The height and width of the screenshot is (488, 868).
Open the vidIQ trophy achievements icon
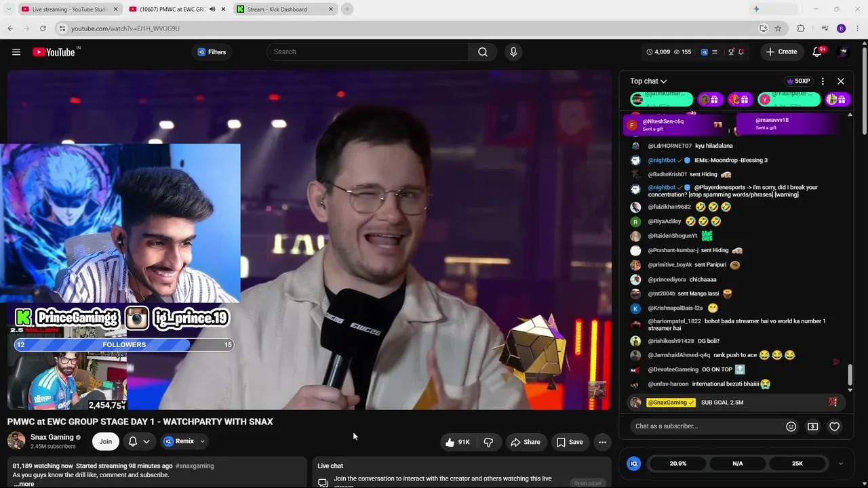tap(731, 52)
